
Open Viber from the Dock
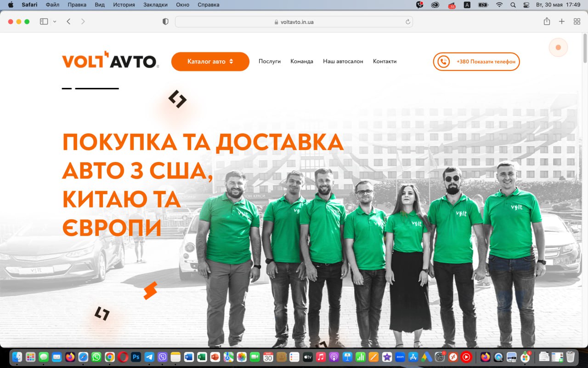pyautogui.click(x=162, y=357)
